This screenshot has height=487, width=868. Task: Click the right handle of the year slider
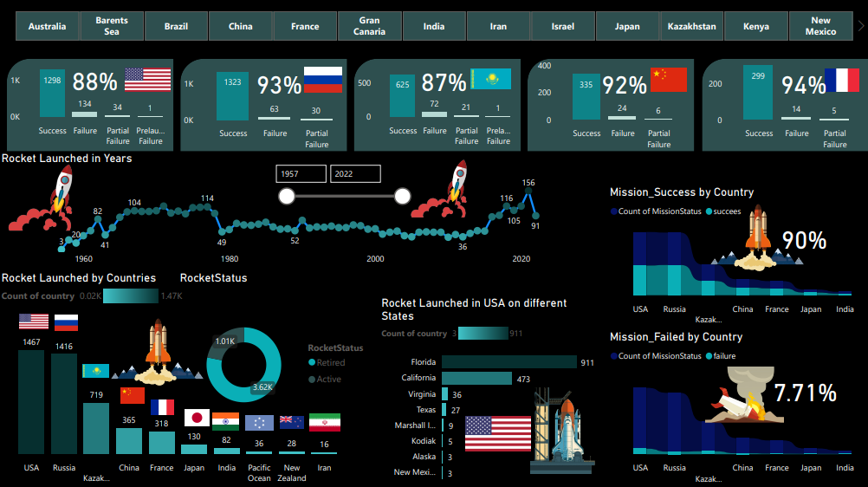tap(403, 196)
